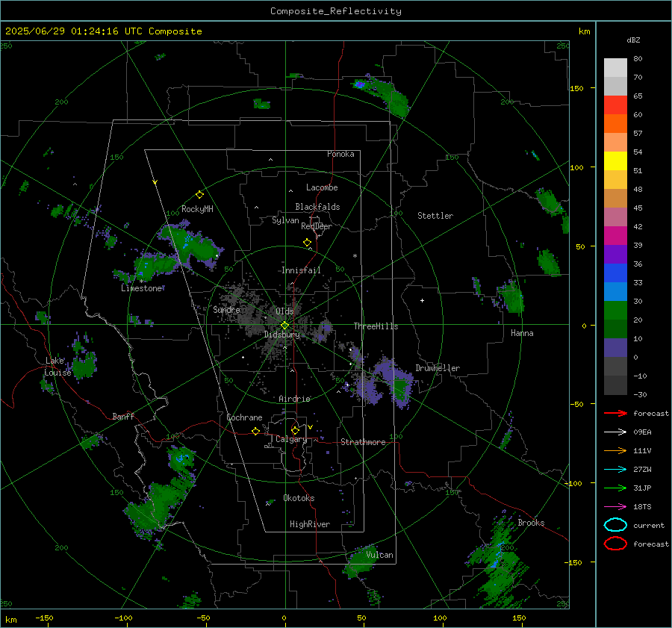672x628 pixels.
Task: Click the orange 111V arrow icon
Action: [x=615, y=450]
